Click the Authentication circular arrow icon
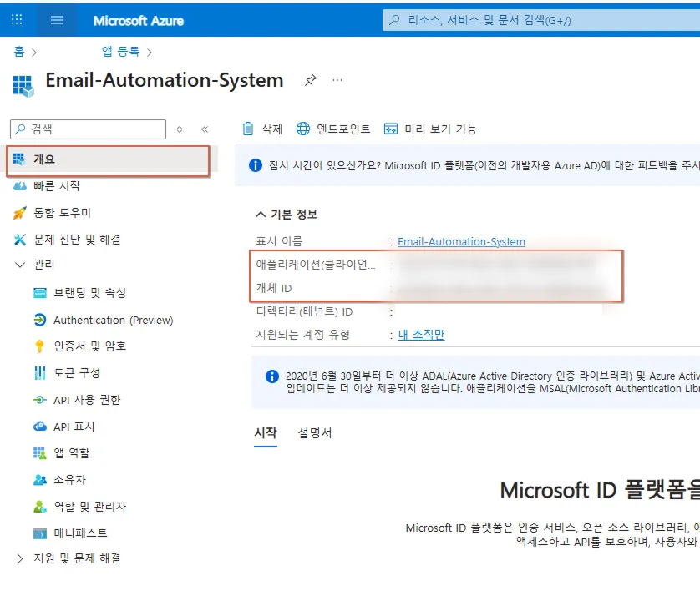This screenshot has width=700, height=591. coord(40,321)
